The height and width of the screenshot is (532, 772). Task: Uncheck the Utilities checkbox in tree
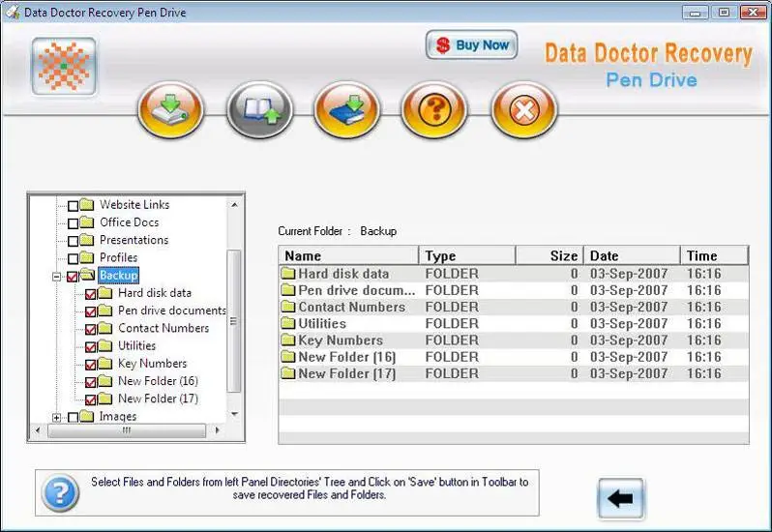(91, 347)
